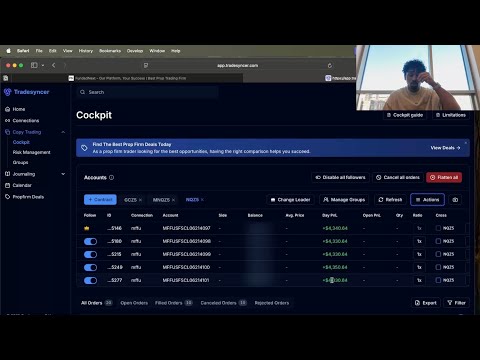Image resolution: width=480 pixels, height=360 pixels.
Task: Refresh the accounts table
Action: 390,200
